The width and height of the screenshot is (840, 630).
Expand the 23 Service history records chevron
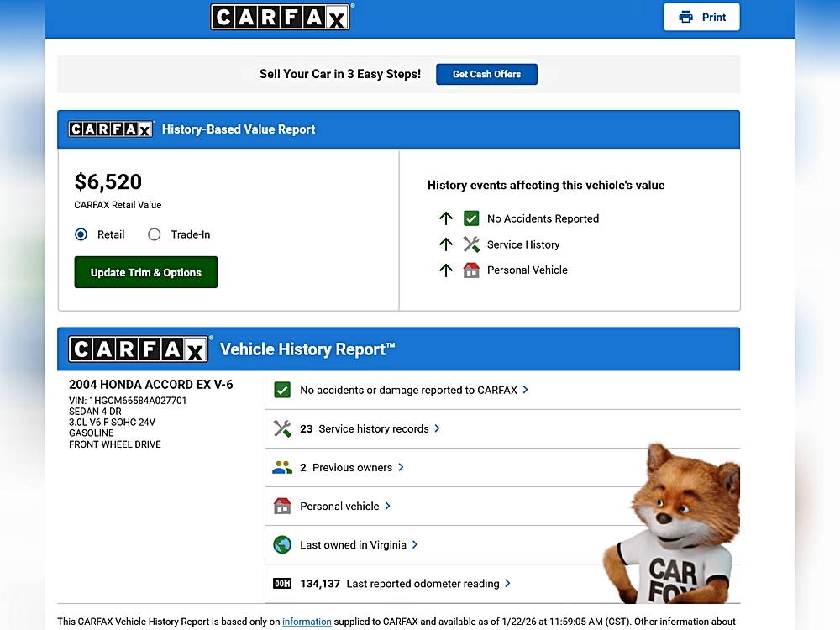click(437, 428)
